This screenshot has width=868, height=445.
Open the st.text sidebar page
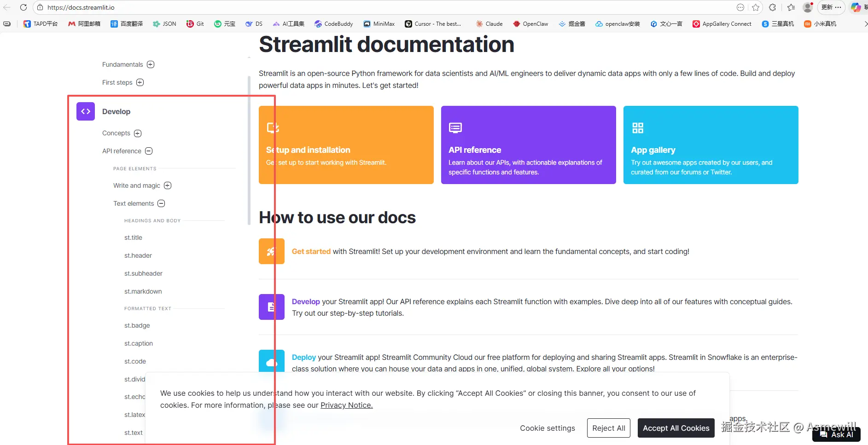[x=134, y=433]
